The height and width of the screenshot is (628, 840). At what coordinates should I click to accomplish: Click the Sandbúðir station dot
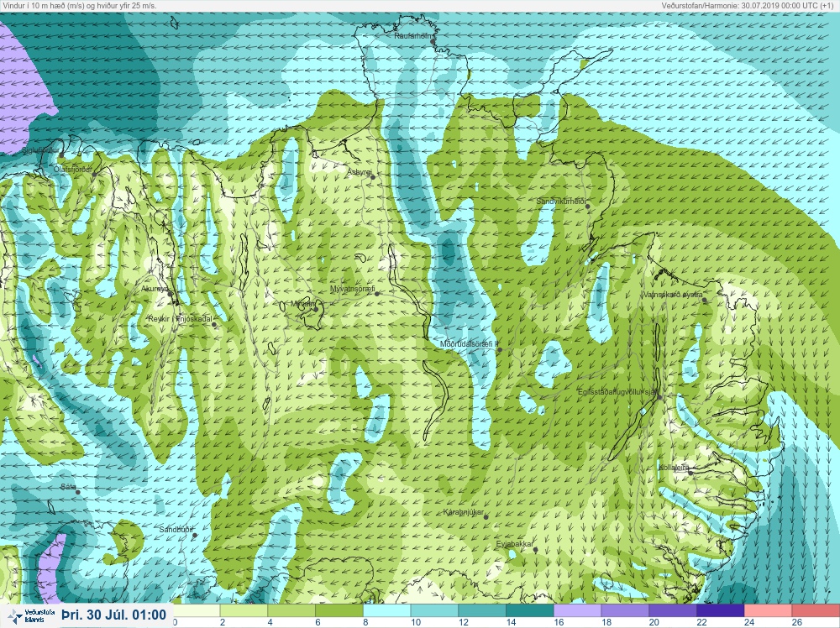(195, 535)
